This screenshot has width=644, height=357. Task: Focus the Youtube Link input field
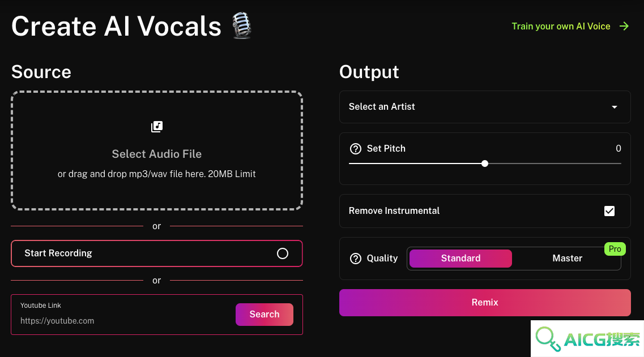(x=123, y=321)
